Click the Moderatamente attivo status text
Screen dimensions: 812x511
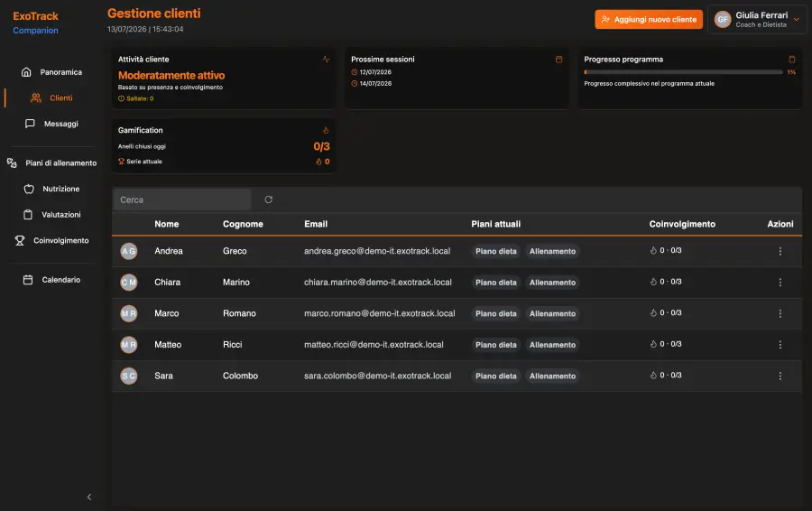pyautogui.click(x=171, y=75)
